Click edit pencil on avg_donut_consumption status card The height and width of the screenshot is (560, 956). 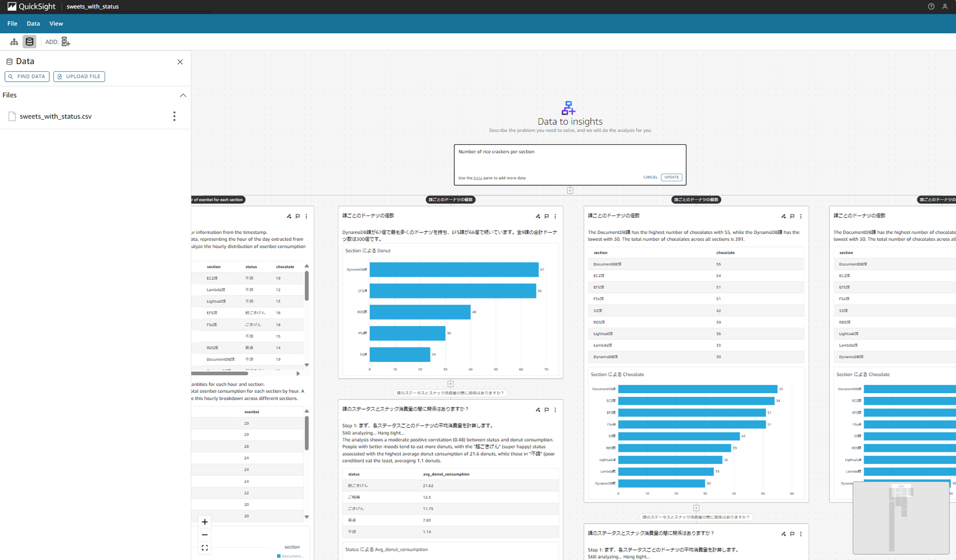pyautogui.click(x=538, y=410)
